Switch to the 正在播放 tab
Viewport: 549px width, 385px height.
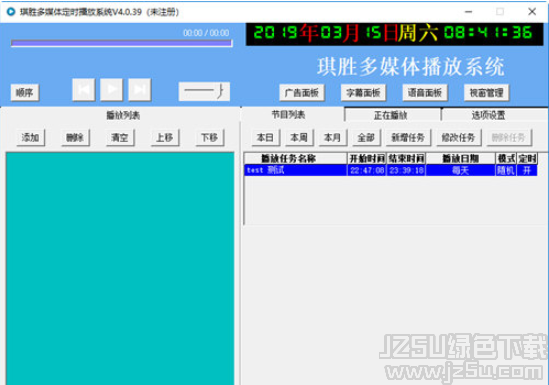pos(392,115)
